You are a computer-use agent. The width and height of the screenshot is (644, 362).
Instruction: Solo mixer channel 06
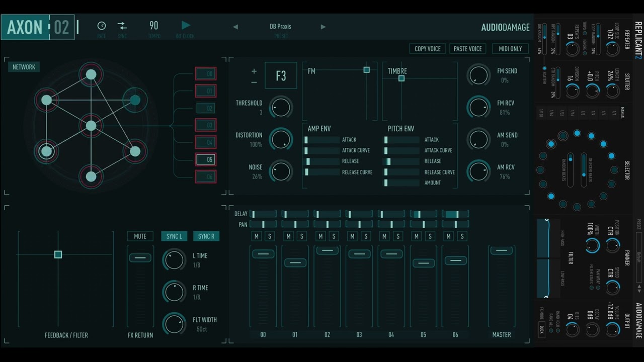pyautogui.click(x=462, y=236)
